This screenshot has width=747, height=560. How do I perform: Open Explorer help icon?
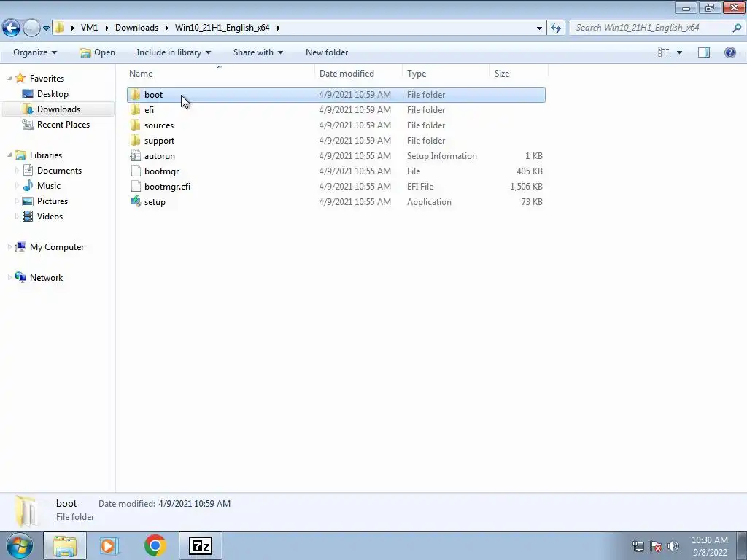(729, 52)
